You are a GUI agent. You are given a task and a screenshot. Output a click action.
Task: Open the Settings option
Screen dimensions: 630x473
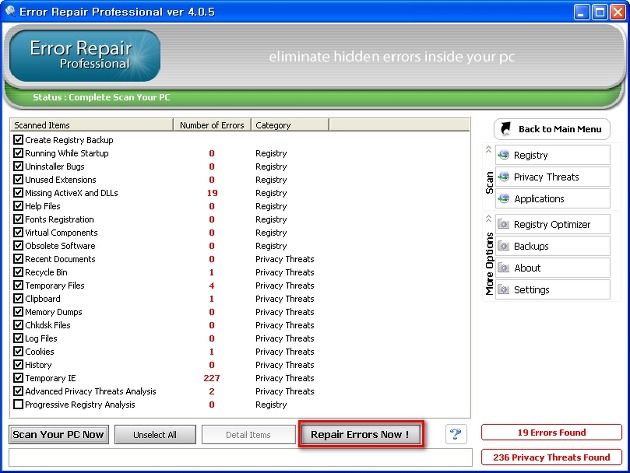[553, 289]
